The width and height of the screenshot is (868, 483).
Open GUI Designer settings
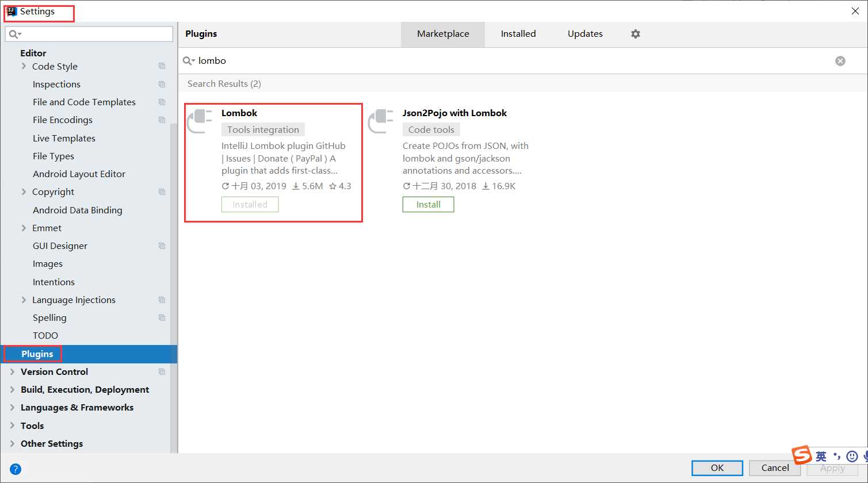pyautogui.click(x=60, y=246)
